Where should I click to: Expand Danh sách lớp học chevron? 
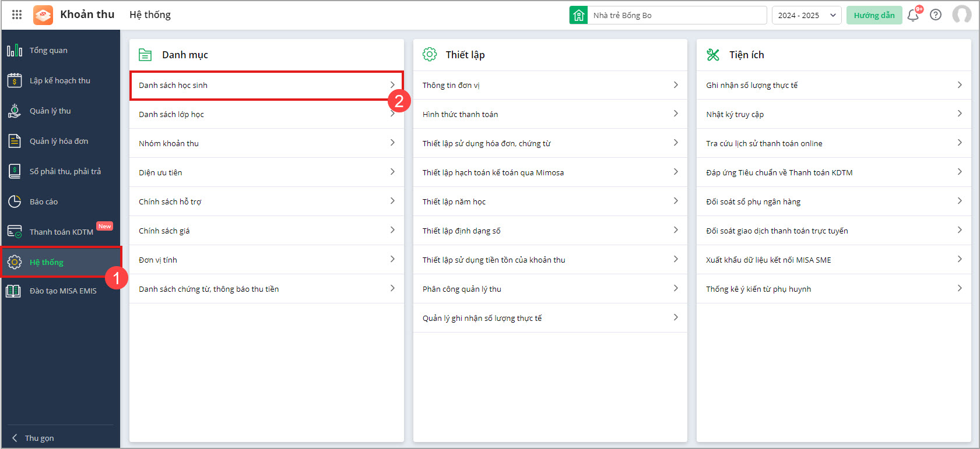392,115
